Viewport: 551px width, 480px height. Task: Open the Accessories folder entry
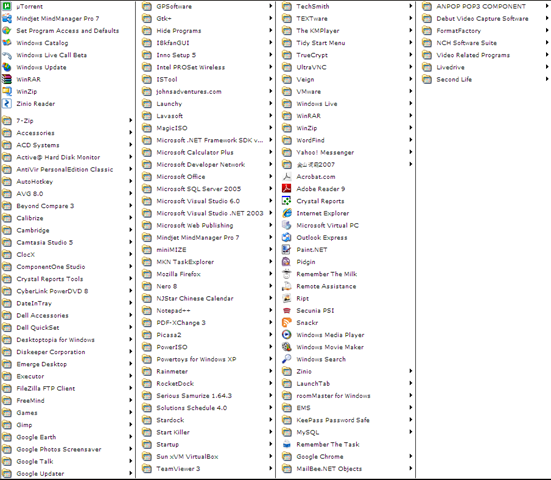[x=68, y=133]
